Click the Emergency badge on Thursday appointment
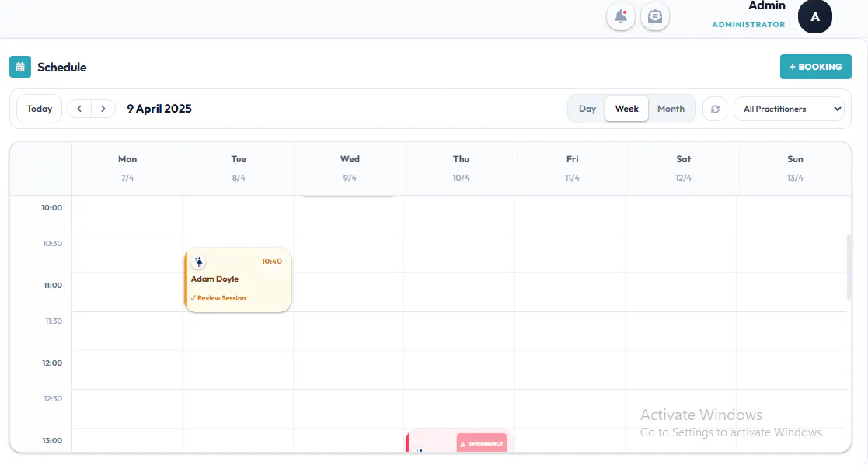This screenshot has height=465, width=868. coord(482,443)
